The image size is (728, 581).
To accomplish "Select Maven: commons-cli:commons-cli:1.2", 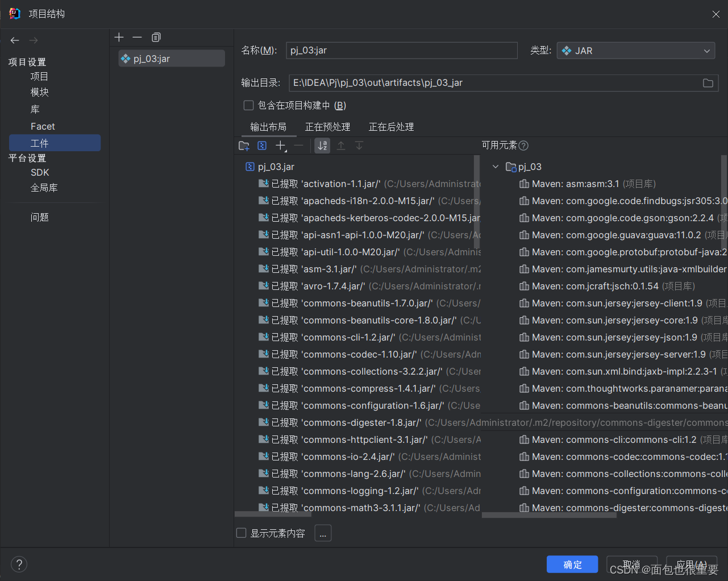I will pos(622,439).
